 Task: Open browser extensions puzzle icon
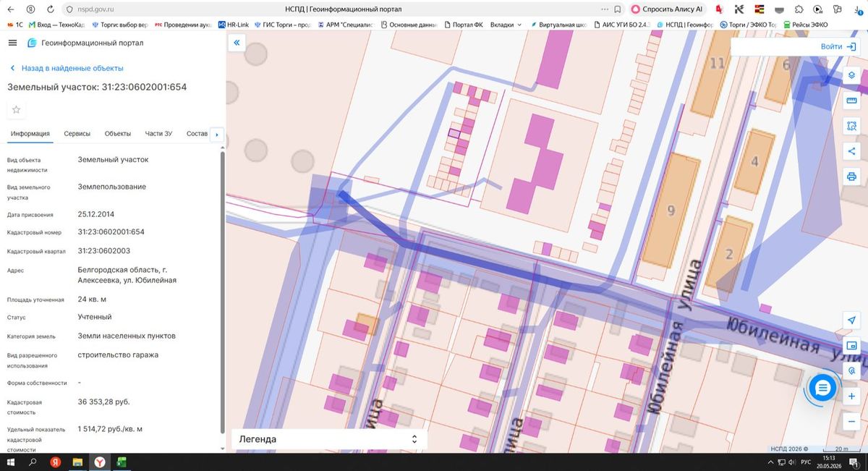click(798, 9)
